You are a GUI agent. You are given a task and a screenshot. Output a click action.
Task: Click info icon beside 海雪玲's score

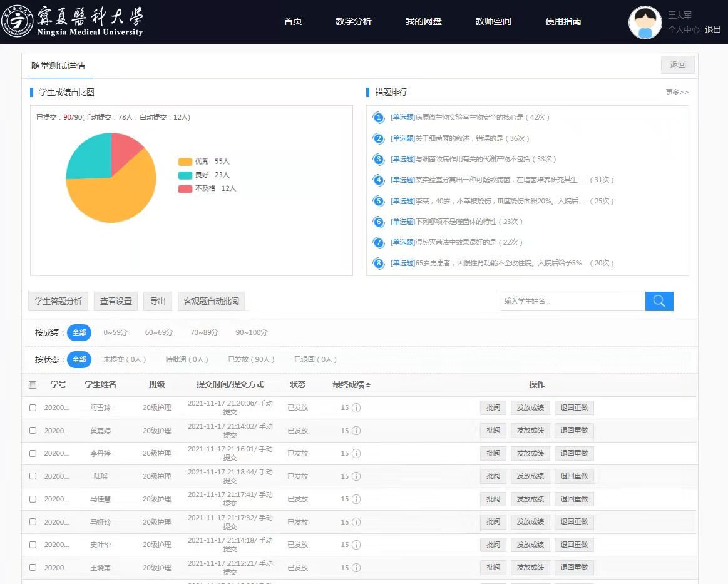point(356,408)
